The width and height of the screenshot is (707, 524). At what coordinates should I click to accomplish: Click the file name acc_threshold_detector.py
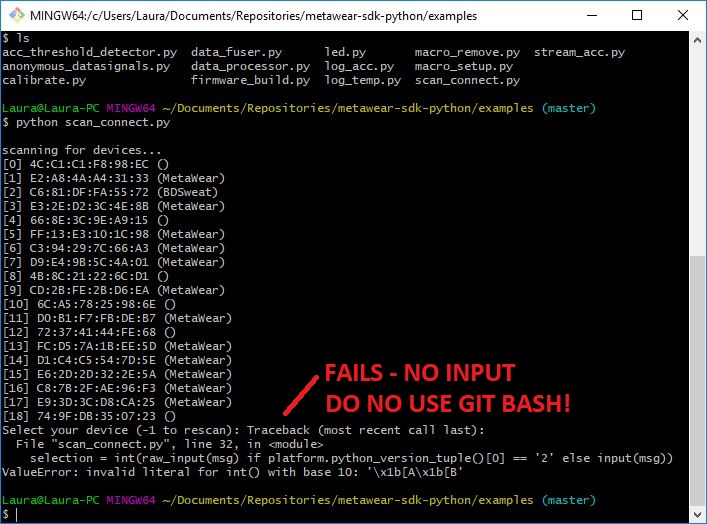(x=89, y=52)
